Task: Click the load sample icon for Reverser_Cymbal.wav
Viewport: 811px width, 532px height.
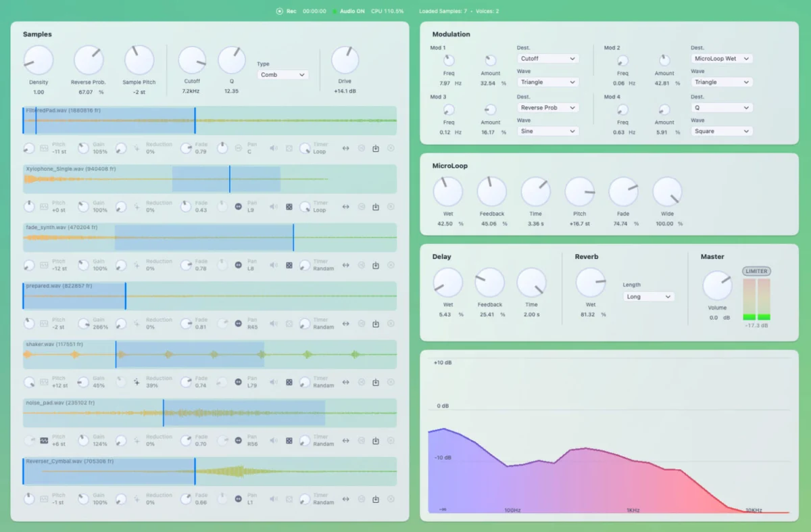Action: [376, 499]
